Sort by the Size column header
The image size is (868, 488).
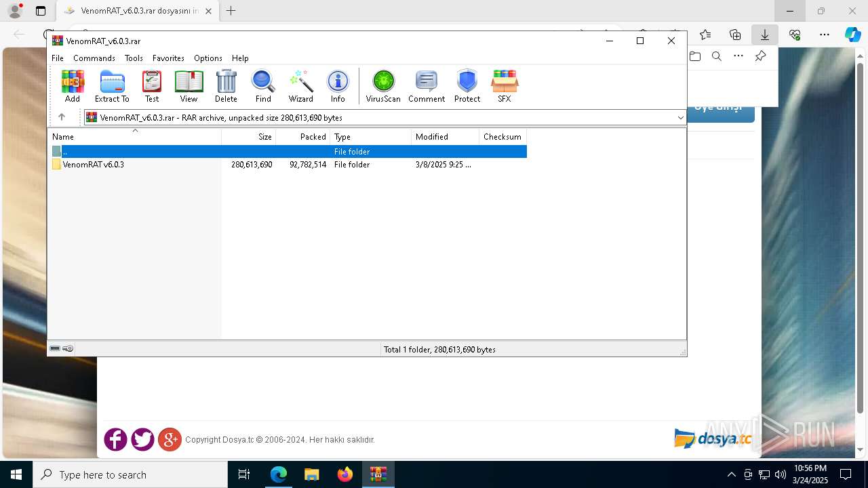pos(249,137)
